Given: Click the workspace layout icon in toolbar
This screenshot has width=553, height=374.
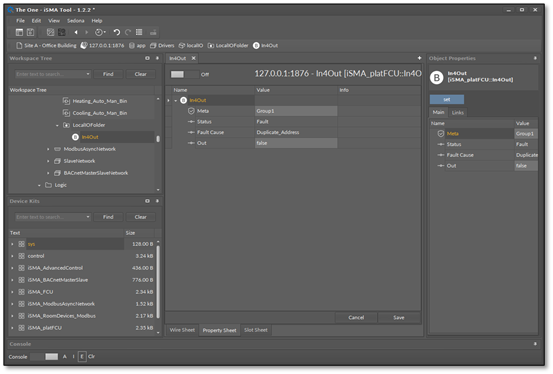Looking at the screenshot, I should 19,32.
